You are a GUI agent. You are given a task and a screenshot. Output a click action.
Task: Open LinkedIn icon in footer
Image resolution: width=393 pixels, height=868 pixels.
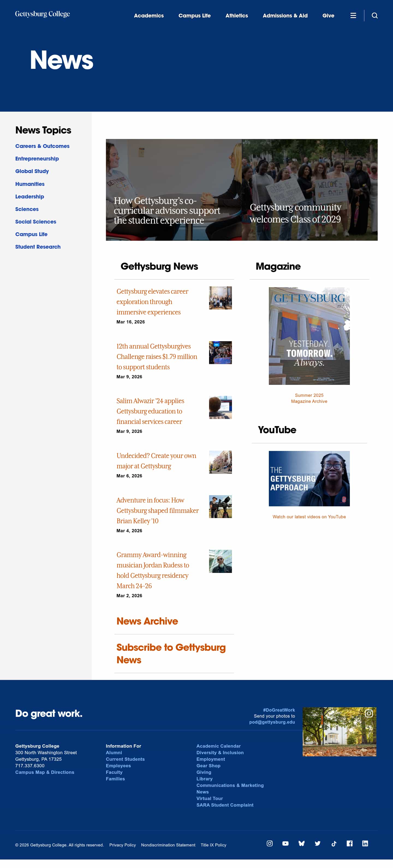365,843
